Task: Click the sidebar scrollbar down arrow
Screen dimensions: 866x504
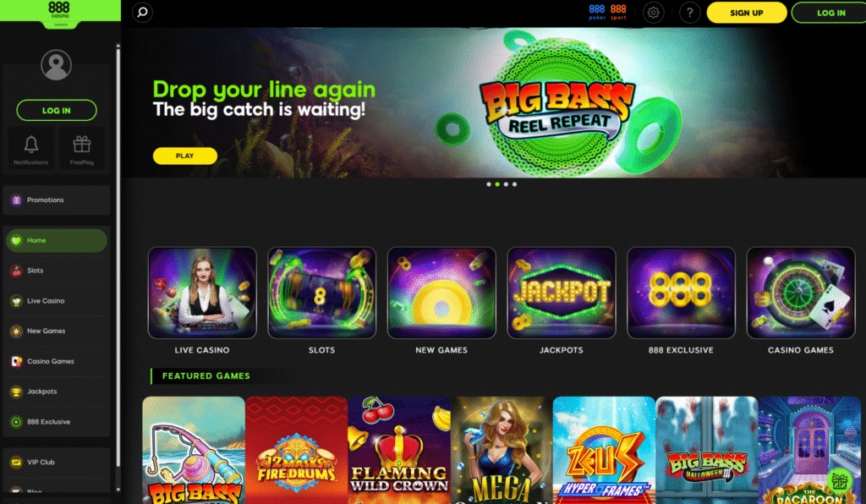Action: coord(118,489)
